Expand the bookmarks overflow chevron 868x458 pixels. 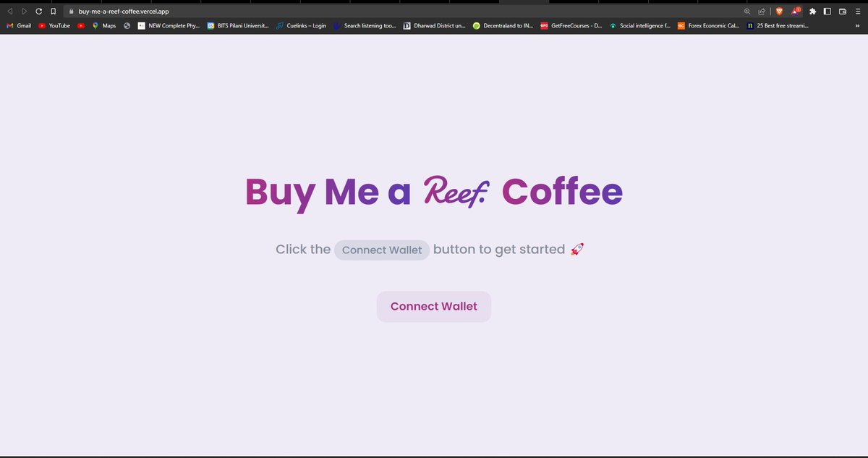pos(858,25)
